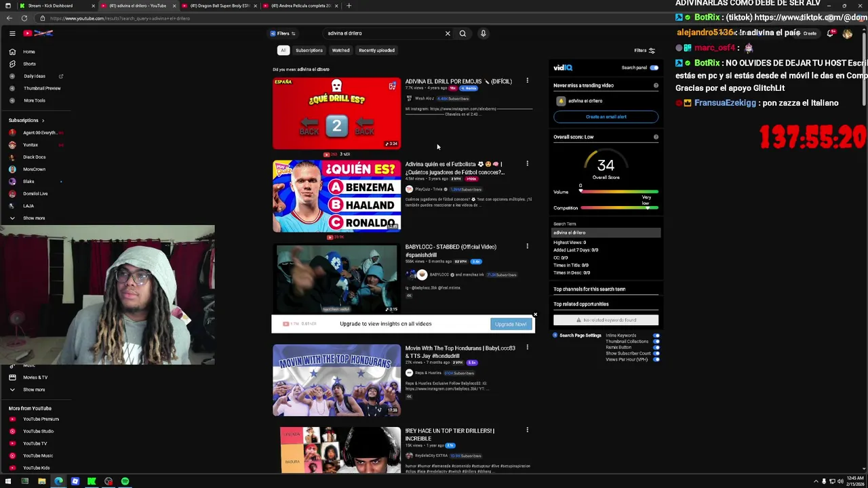Image resolution: width=868 pixels, height=488 pixels.
Task: Select the Recently uploaded filter chip
Action: (376, 50)
